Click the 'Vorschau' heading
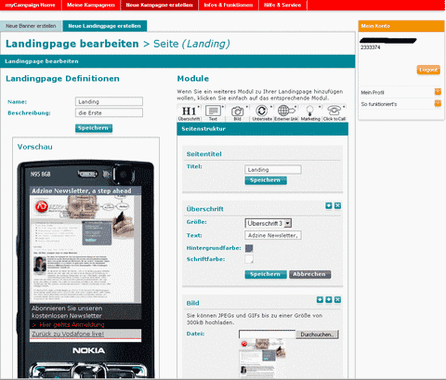The width and height of the screenshot is (446, 380). [35, 147]
